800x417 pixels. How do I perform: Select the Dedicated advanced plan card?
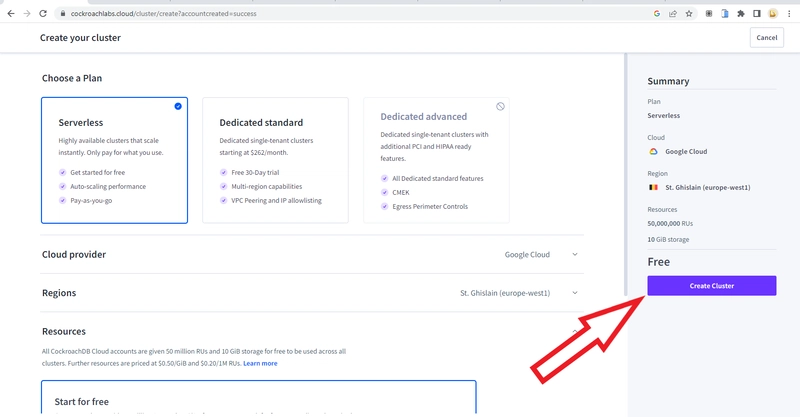coord(436,160)
